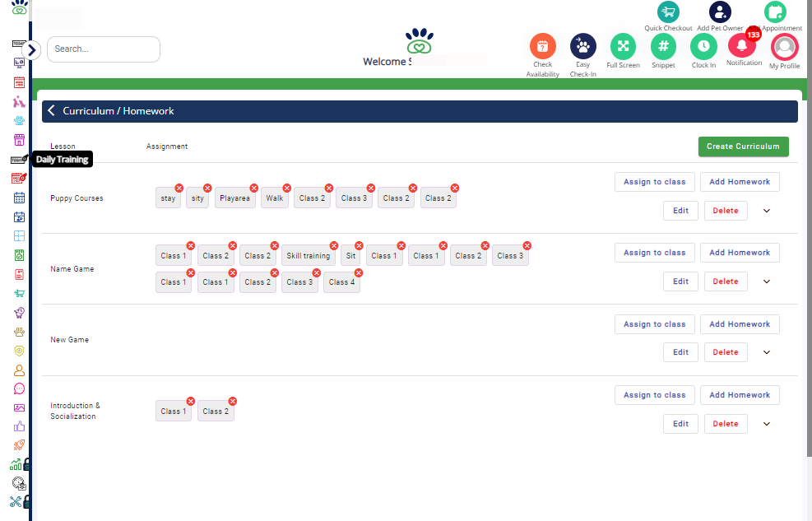Open the red calendar sidebar icon
The height and width of the screenshot is (521, 812).
[19, 81]
